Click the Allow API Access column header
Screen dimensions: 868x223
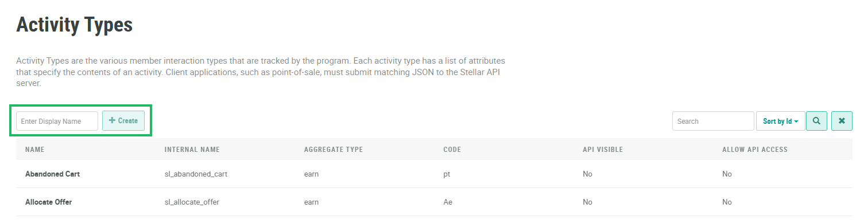coord(755,150)
